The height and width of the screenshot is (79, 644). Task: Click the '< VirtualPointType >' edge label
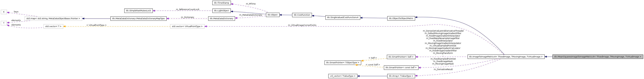pos(96,25)
